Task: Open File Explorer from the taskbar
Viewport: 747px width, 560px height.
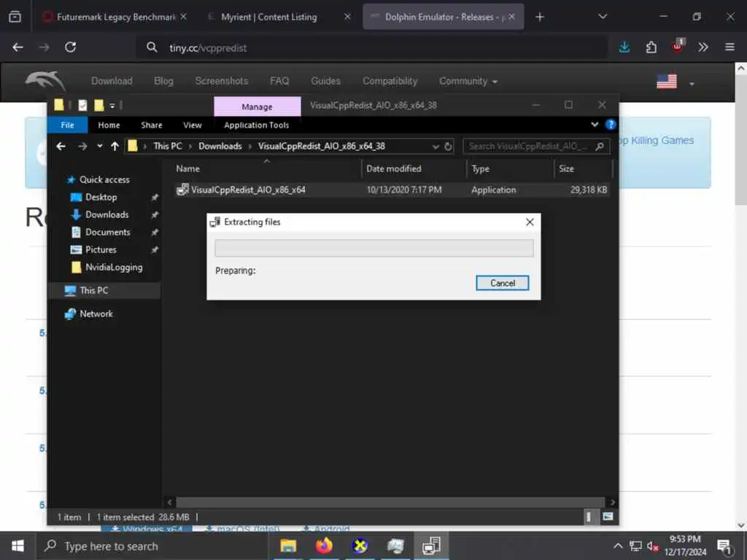Action: 288,545
